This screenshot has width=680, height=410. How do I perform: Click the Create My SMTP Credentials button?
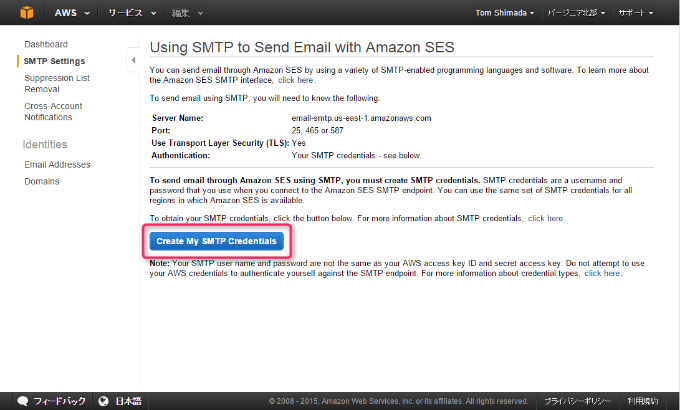(x=216, y=241)
